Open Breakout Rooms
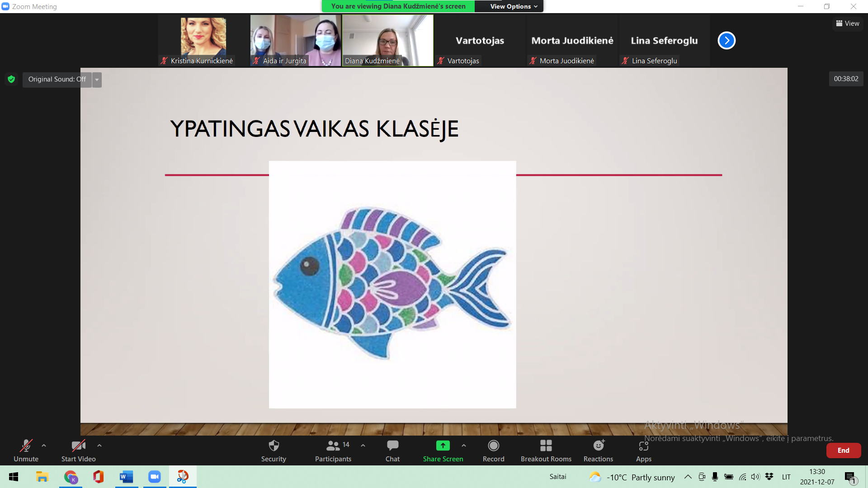Image resolution: width=868 pixels, height=488 pixels. click(x=546, y=450)
